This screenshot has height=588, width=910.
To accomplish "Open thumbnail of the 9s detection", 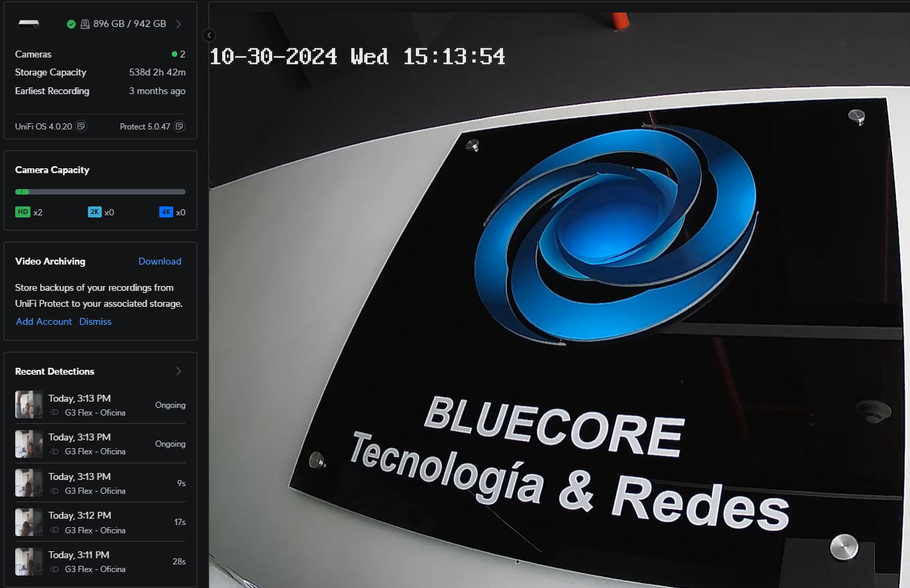I will point(29,483).
